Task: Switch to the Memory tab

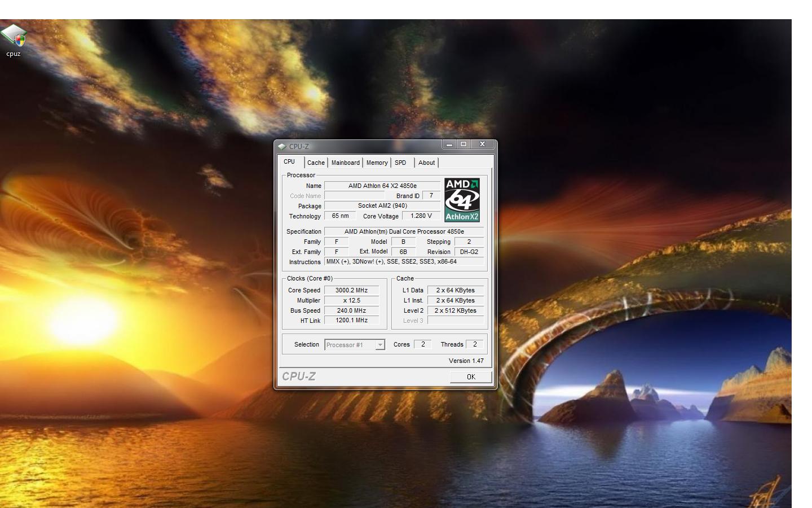Action: pos(377,163)
